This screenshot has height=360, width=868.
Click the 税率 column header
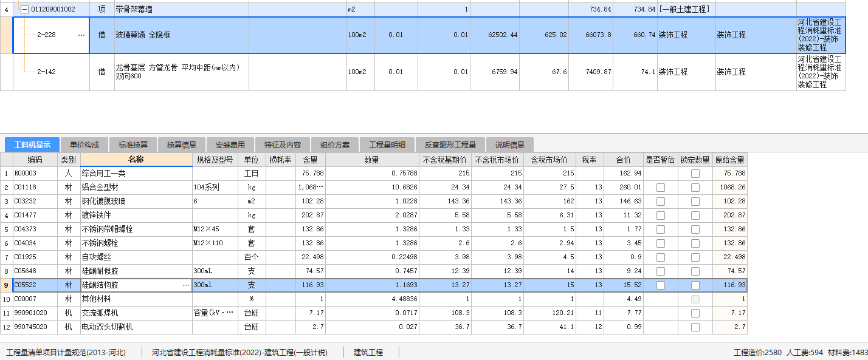589,160
